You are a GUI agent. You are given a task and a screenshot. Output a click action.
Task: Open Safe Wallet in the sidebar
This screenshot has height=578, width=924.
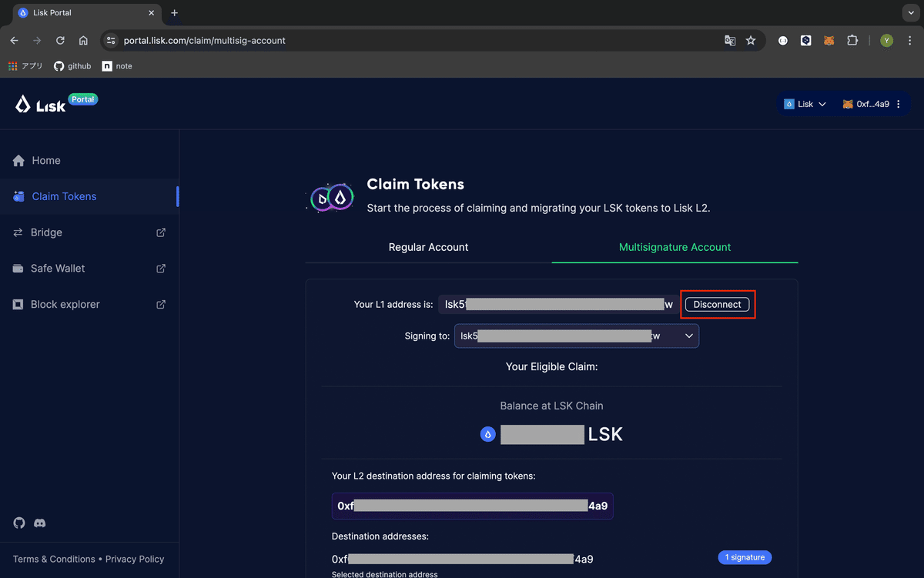89,269
